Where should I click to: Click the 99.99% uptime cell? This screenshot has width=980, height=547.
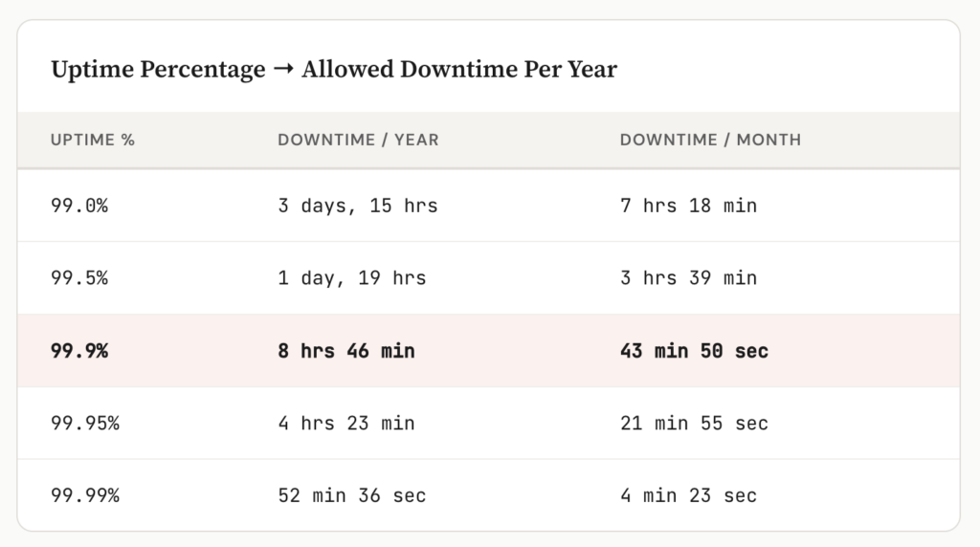coord(85,496)
